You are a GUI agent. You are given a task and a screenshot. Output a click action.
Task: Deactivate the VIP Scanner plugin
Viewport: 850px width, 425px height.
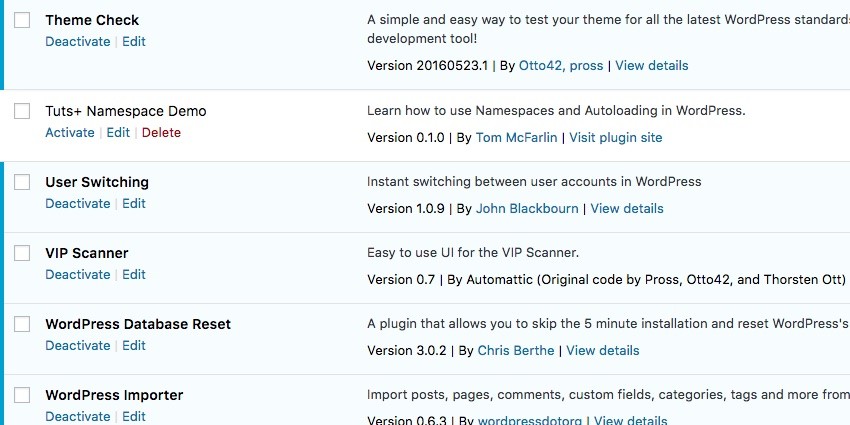[x=78, y=275]
